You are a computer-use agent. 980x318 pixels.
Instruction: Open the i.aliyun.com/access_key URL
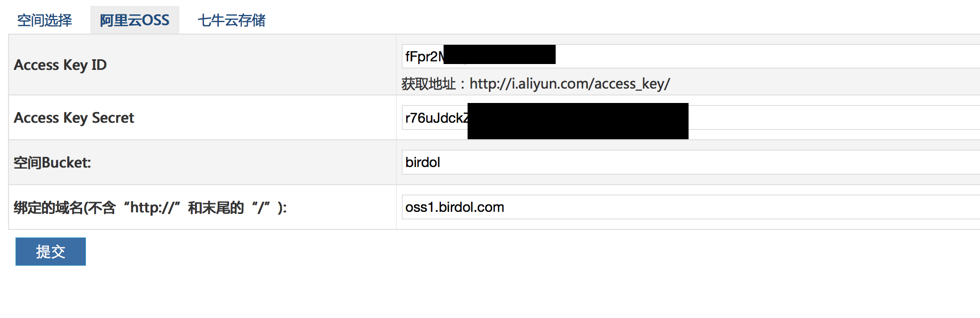pyautogui.click(x=570, y=84)
